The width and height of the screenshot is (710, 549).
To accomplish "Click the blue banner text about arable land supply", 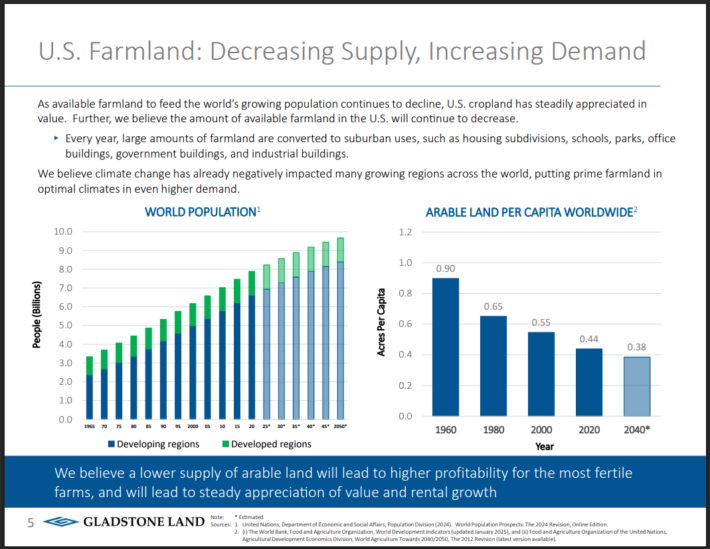I will (345, 481).
